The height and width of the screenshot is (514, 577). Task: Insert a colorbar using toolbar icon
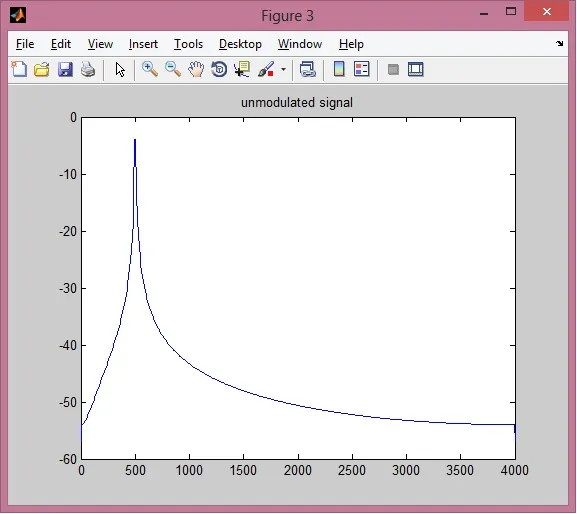(339, 69)
